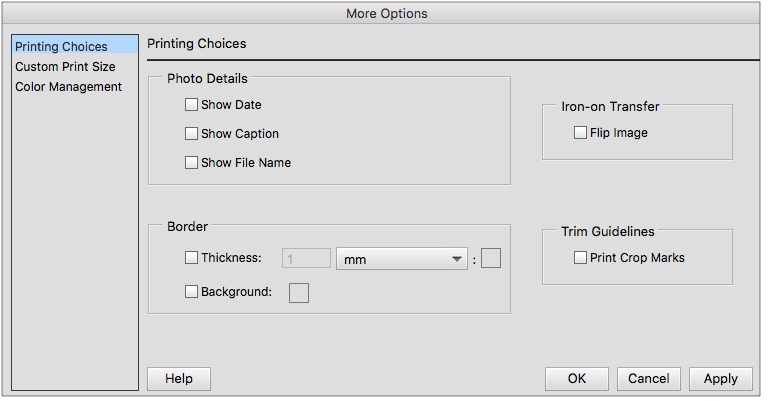Confirm with the OK button
This screenshot has height=401, width=775.
tap(577, 379)
